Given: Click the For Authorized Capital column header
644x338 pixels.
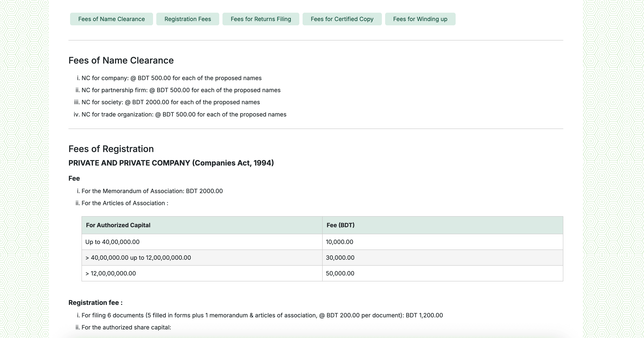Looking at the screenshot, I should click(x=118, y=225).
